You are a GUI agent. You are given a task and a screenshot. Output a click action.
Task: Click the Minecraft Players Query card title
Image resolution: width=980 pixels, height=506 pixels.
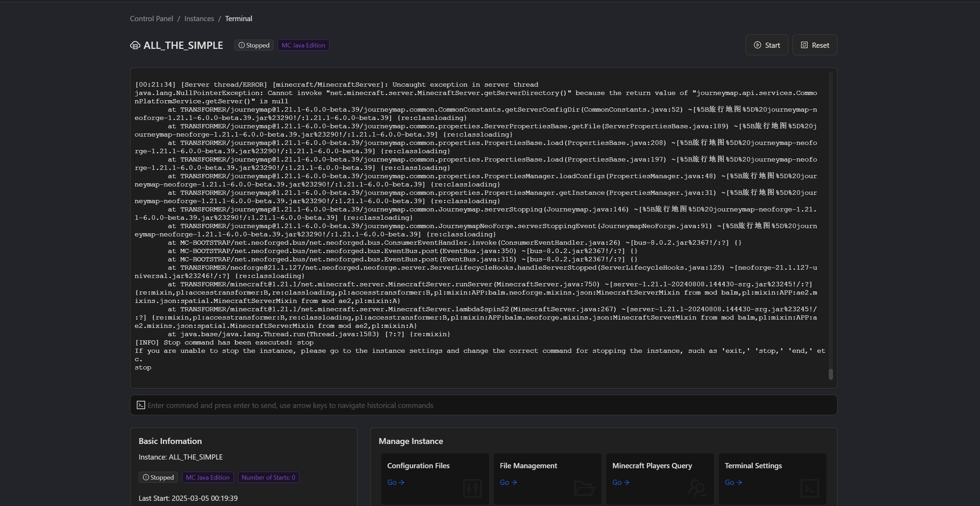(x=652, y=465)
